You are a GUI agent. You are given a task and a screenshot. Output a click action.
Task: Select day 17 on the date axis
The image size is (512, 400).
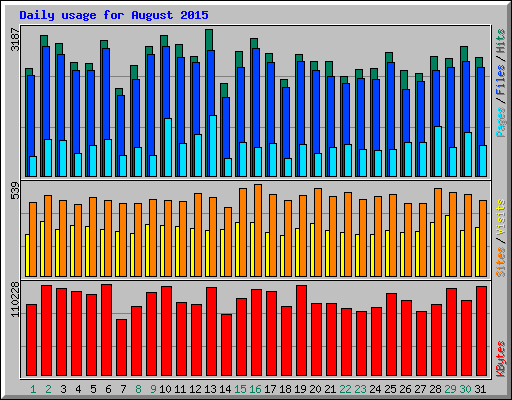(x=270, y=389)
